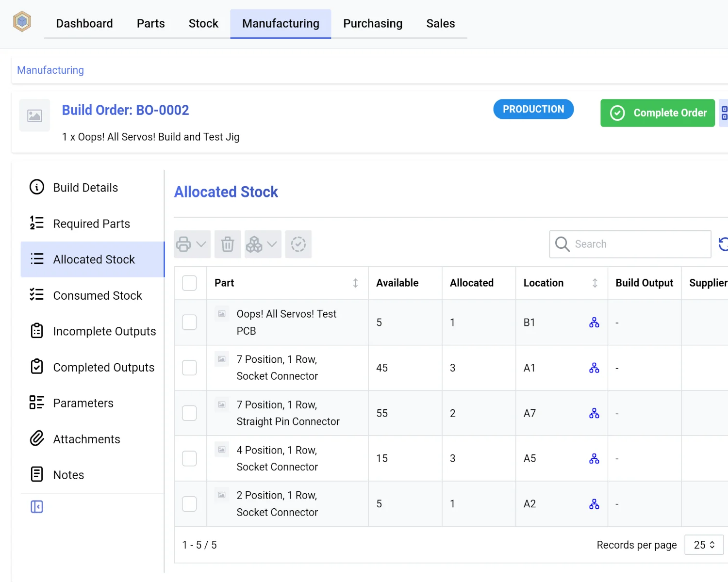Click the consume stock dashed-check icon
This screenshot has width=728, height=582.
coord(298,244)
